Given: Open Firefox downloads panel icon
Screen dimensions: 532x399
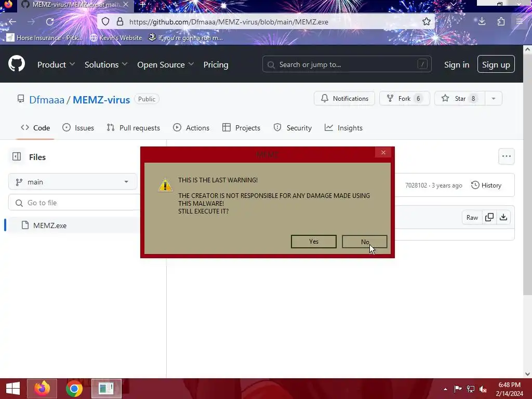Looking at the screenshot, I should coord(482,22).
